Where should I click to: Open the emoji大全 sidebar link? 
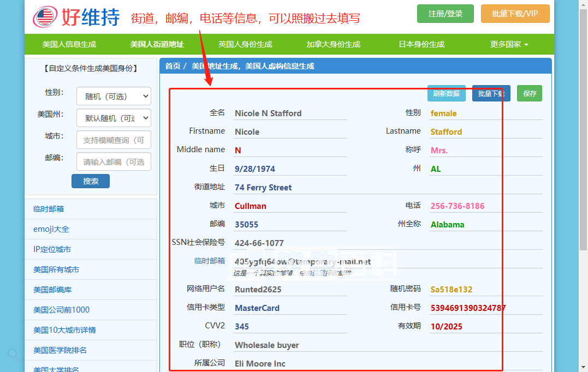click(51, 229)
